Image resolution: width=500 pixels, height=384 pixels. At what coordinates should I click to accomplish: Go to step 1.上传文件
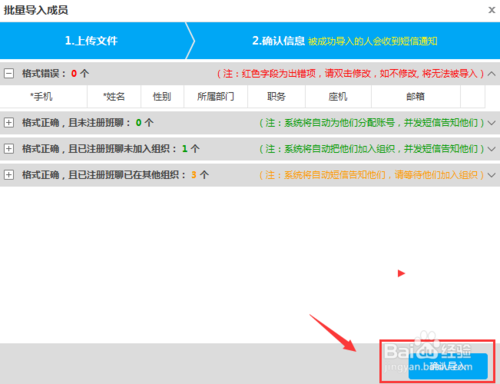coord(91,41)
